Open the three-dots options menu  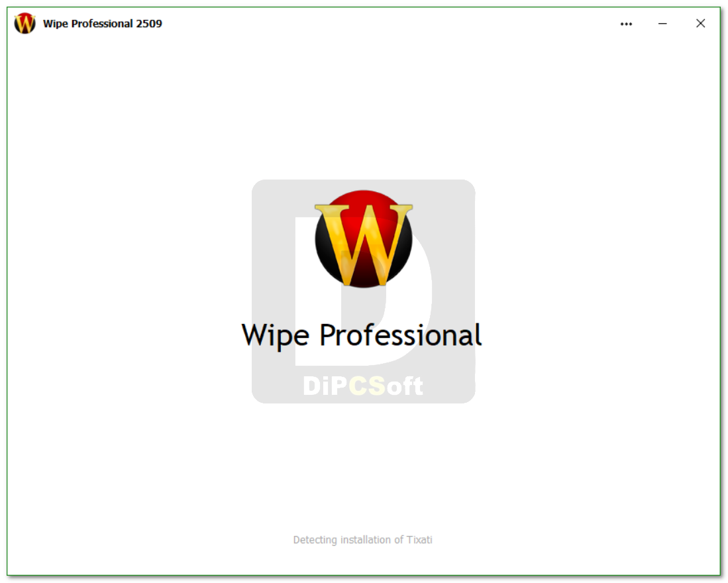626,24
